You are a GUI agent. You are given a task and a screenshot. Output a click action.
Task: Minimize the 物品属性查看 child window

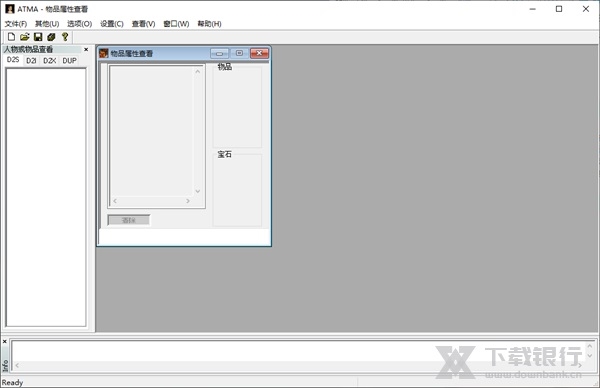[x=220, y=53]
